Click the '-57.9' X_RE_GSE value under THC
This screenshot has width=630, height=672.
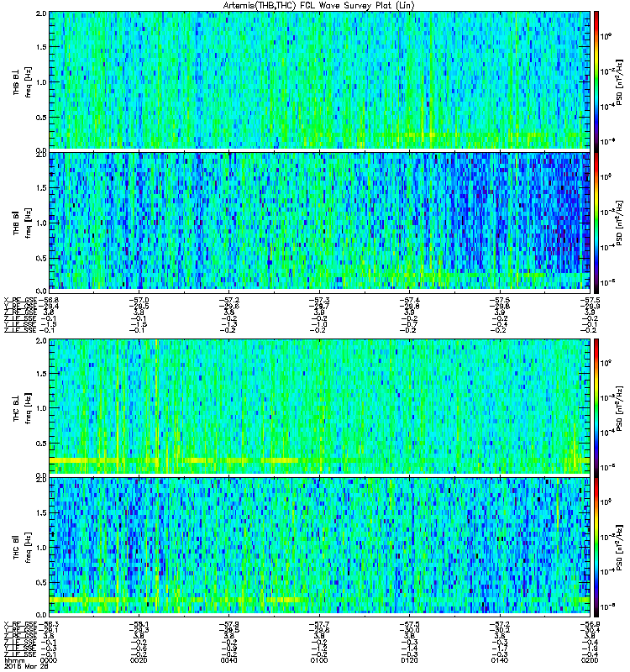click(229, 624)
